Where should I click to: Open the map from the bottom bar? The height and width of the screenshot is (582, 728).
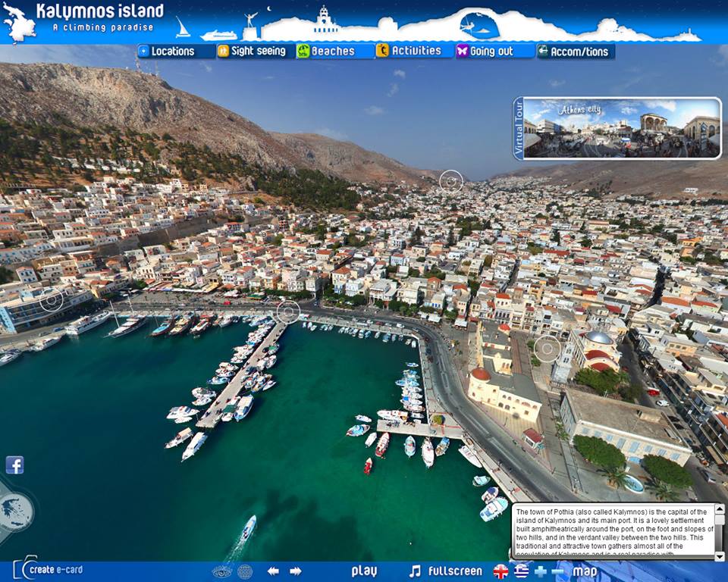click(585, 572)
